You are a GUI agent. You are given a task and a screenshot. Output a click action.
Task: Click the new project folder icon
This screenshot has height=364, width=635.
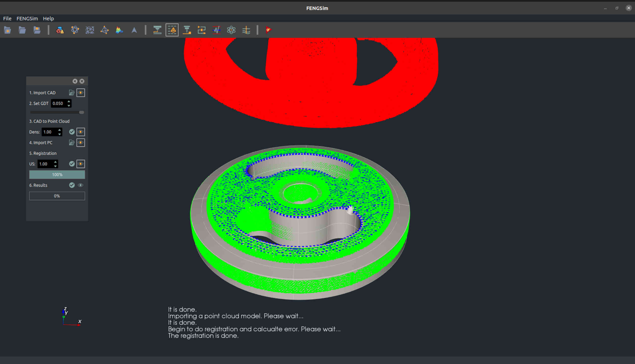point(7,30)
